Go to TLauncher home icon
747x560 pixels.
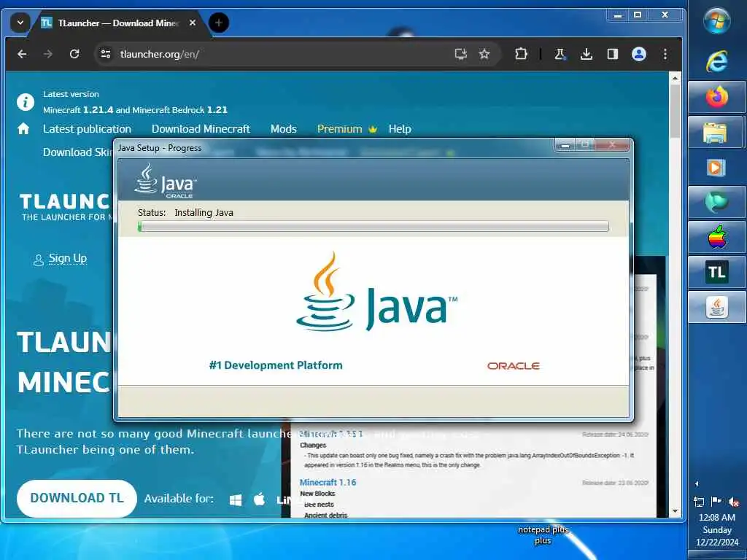tap(23, 128)
